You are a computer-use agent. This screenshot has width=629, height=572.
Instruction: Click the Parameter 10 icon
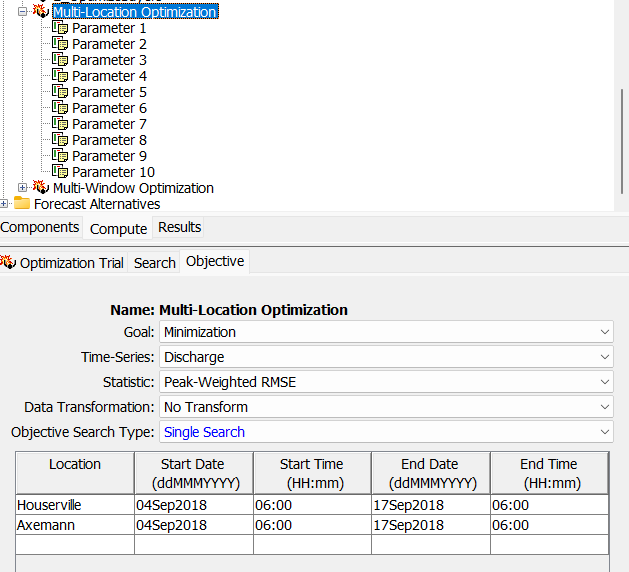click(60, 172)
